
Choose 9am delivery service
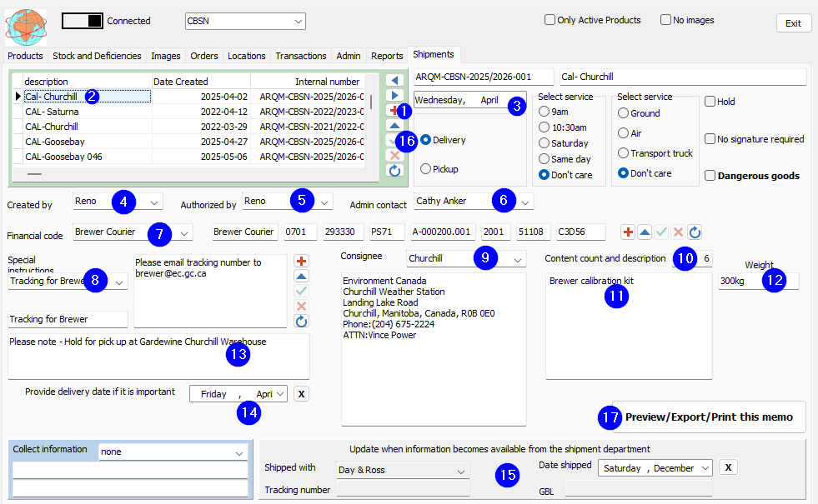click(544, 112)
